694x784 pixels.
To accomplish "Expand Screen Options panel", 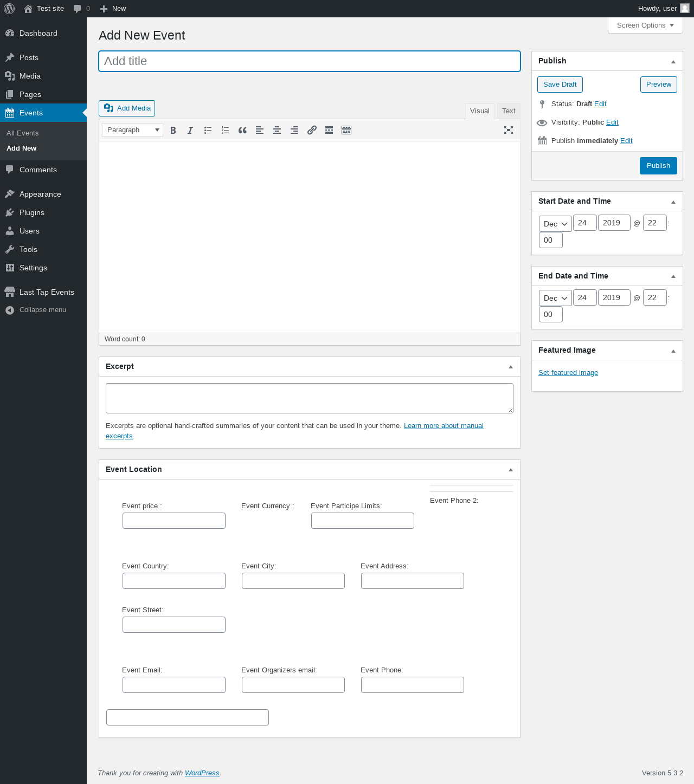I will pos(645,25).
